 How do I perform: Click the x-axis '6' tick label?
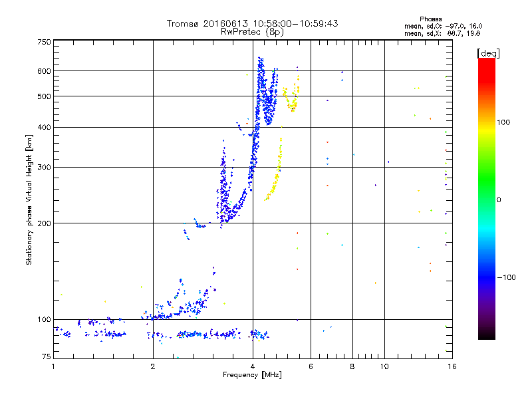pyautogui.click(x=311, y=366)
